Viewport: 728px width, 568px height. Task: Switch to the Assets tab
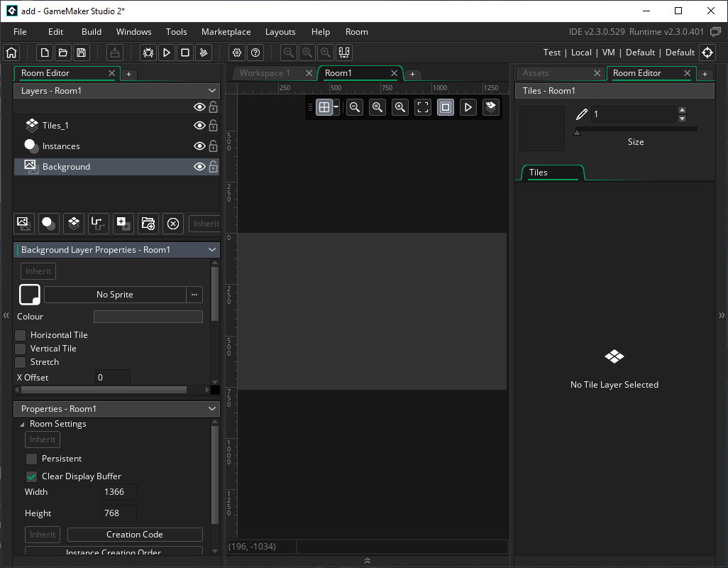[536, 73]
